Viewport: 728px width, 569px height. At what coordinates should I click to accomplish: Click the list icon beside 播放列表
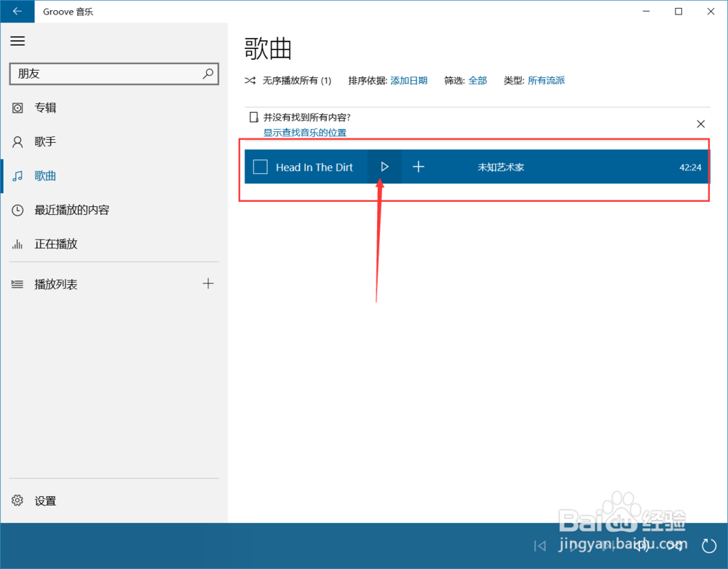17,284
